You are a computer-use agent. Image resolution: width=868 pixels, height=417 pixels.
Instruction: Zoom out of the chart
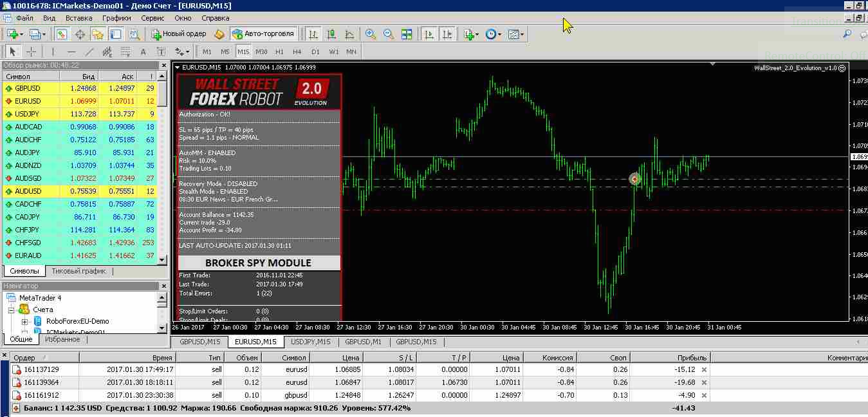point(389,34)
